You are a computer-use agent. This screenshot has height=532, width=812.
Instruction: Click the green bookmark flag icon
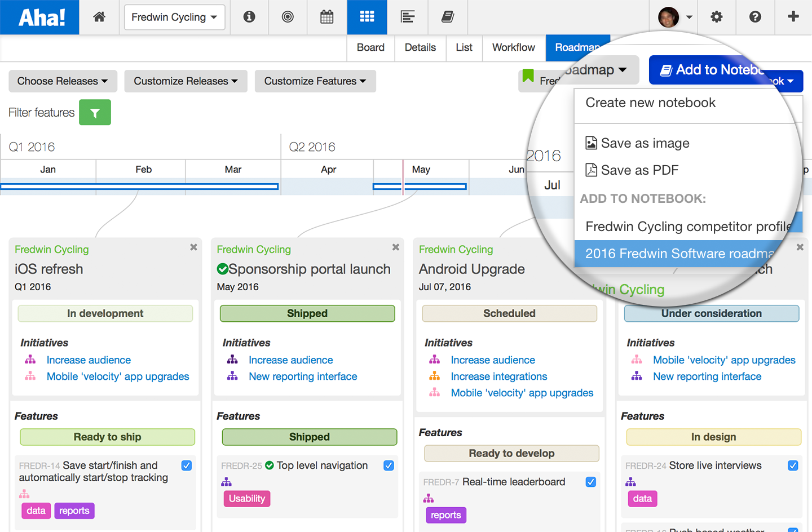coord(528,76)
